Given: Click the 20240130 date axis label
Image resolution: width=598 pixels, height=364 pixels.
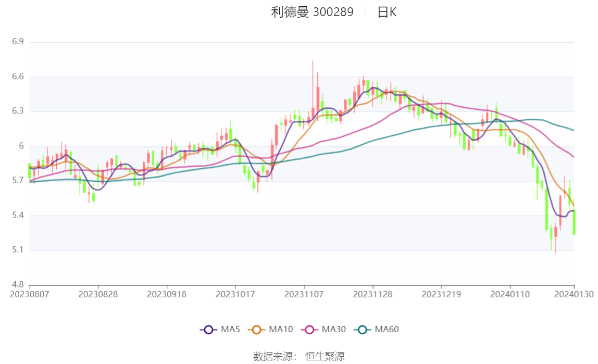Looking at the screenshot, I should (574, 294).
